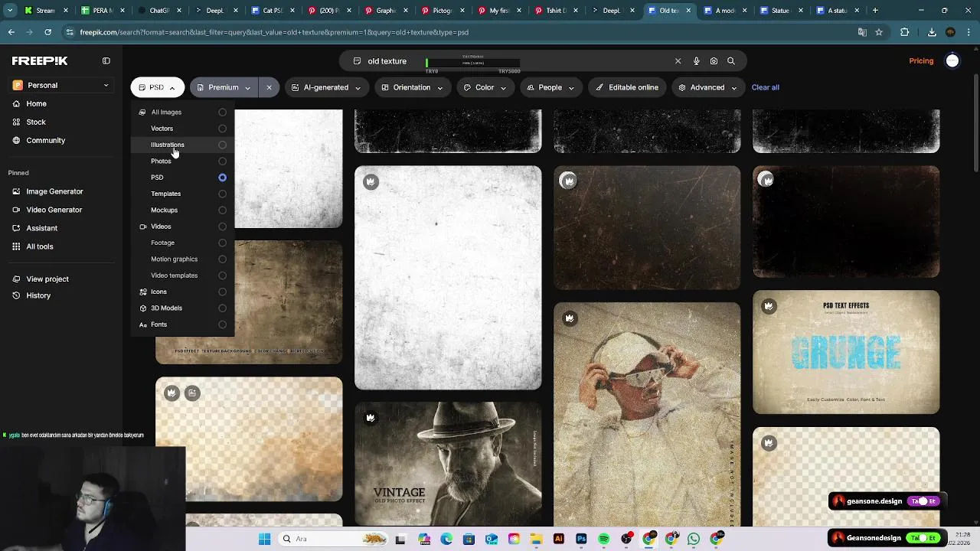Select Motion graphics asset type
Viewport: 980px width, 551px height.
[182, 259]
